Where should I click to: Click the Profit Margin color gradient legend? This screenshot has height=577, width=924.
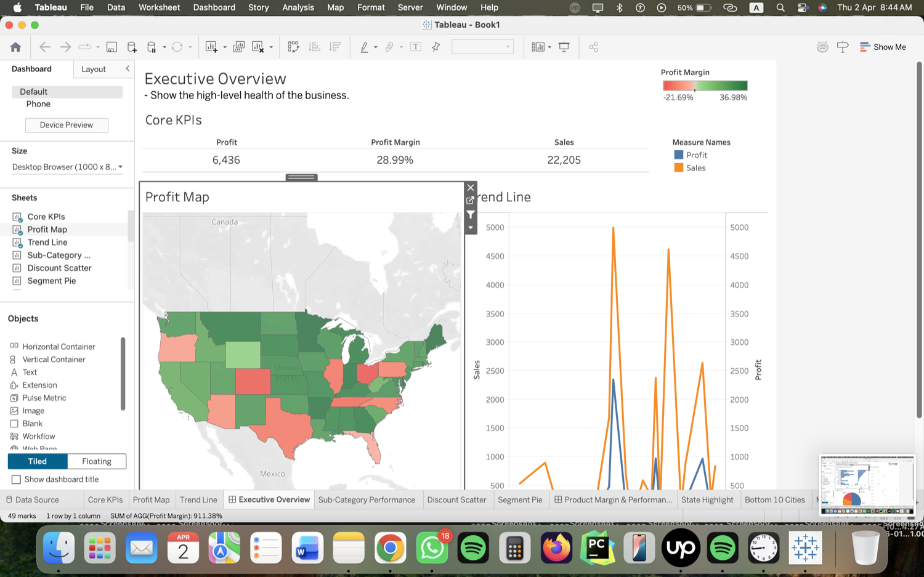point(705,86)
